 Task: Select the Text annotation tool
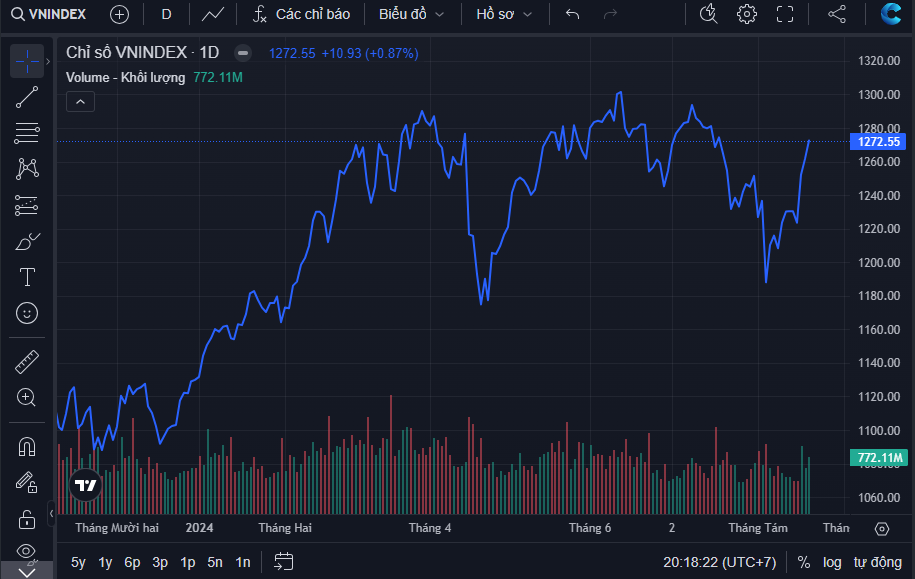pyautogui.click(x=27, y=277)
